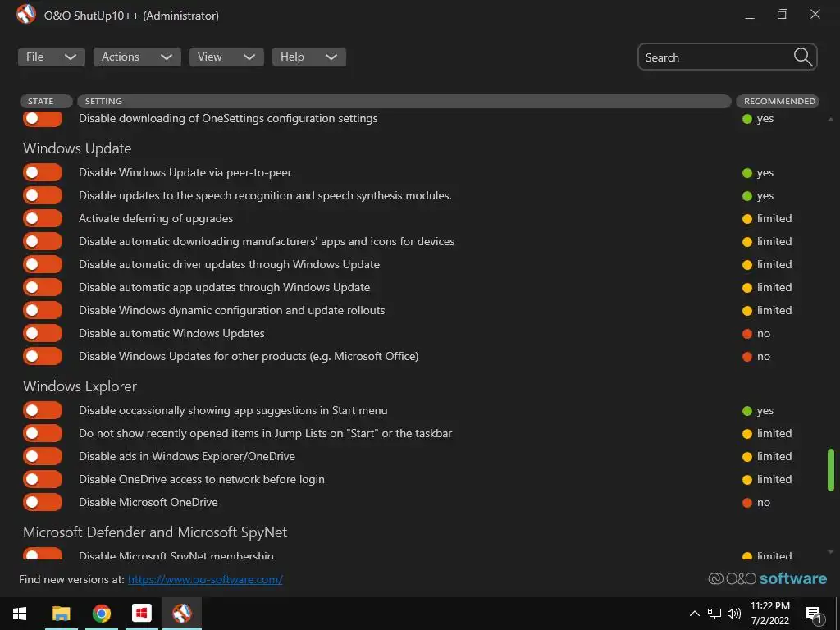840x630 pixels.
Task: Open the Actions dropdown menu
Action: pyautogui.click(x=137, y=57)
